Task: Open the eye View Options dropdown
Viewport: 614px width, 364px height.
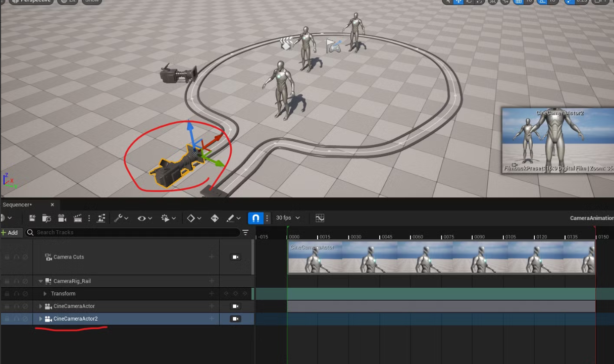Action: 144,218
